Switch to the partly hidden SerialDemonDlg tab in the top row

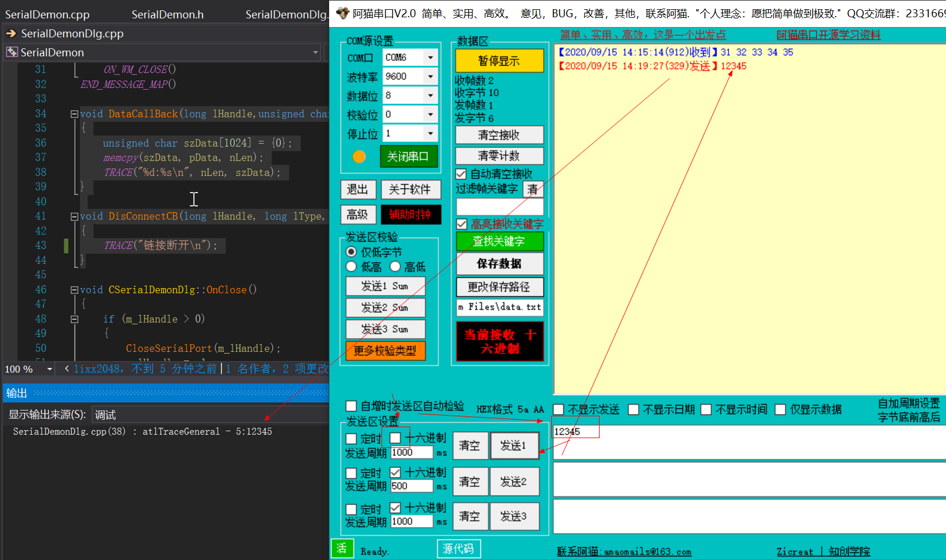coord(286,14)
